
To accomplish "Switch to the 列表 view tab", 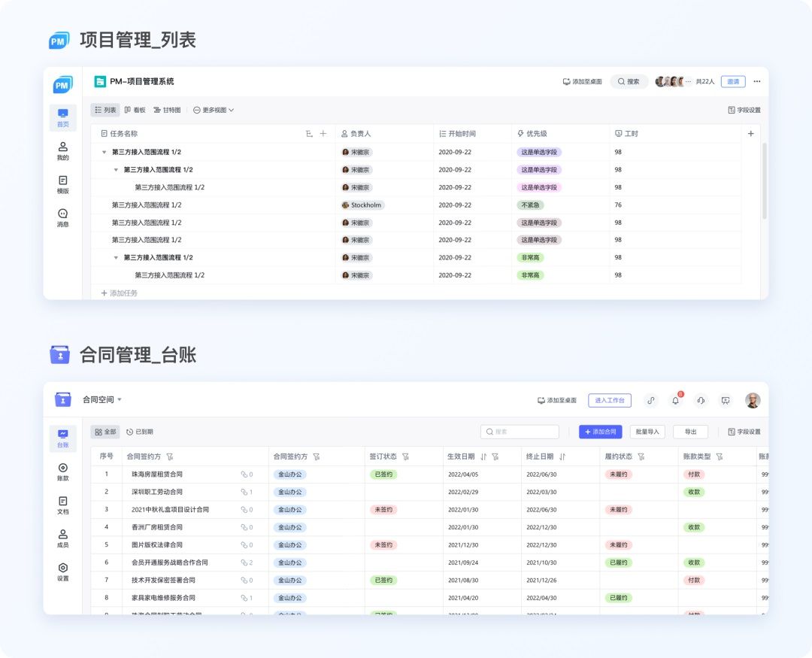I will (x=105, y=110).
